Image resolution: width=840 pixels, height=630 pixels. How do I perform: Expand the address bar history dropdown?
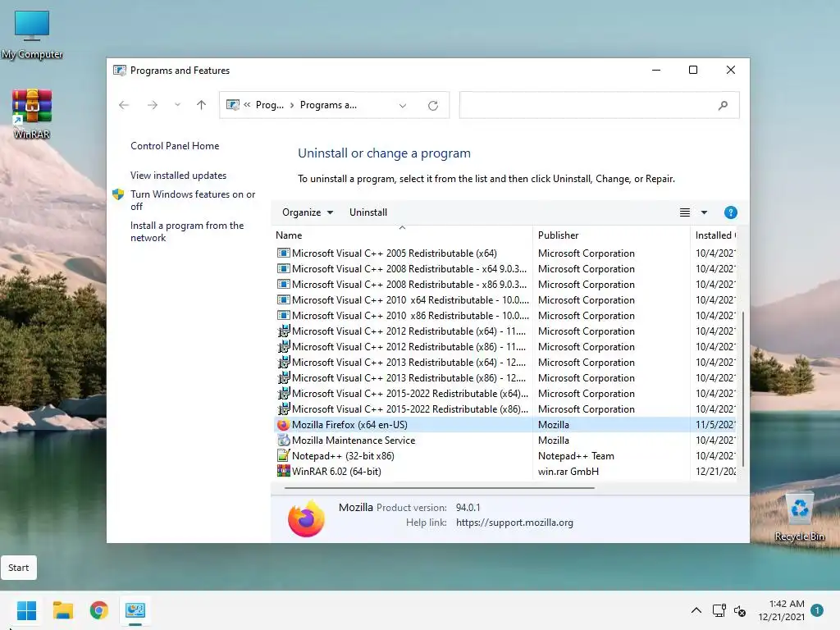[x=403, y=106]
